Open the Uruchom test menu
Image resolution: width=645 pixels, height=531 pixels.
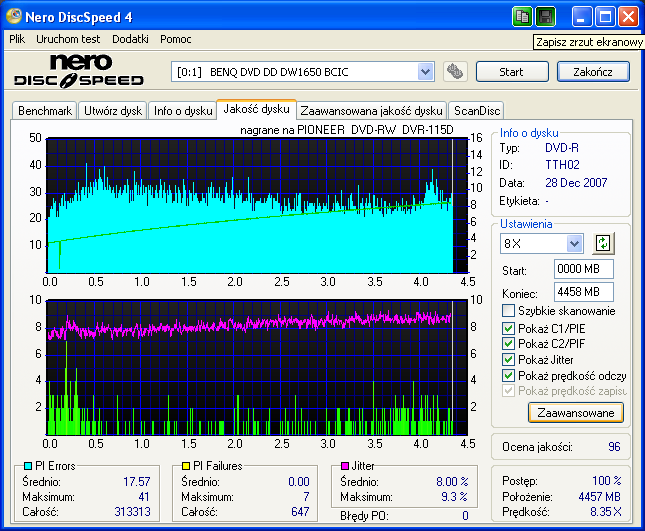[68, 39]
